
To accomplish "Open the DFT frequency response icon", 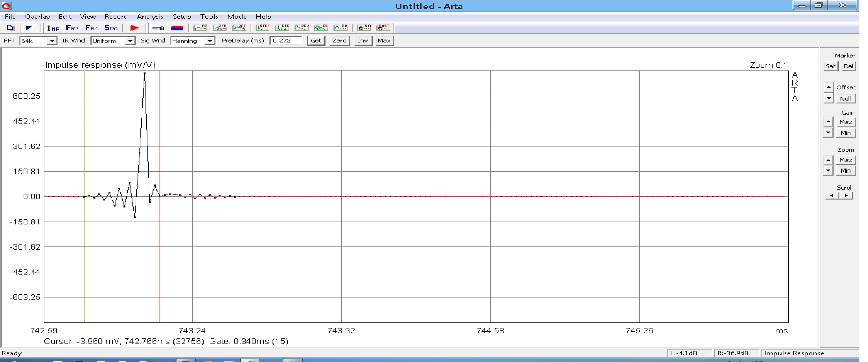I will point(240,28).
